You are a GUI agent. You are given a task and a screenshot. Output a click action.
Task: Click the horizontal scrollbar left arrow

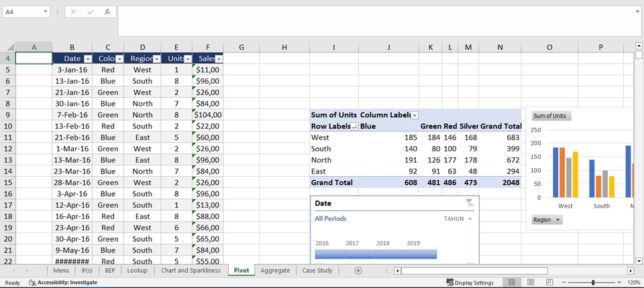pos(397,271)
